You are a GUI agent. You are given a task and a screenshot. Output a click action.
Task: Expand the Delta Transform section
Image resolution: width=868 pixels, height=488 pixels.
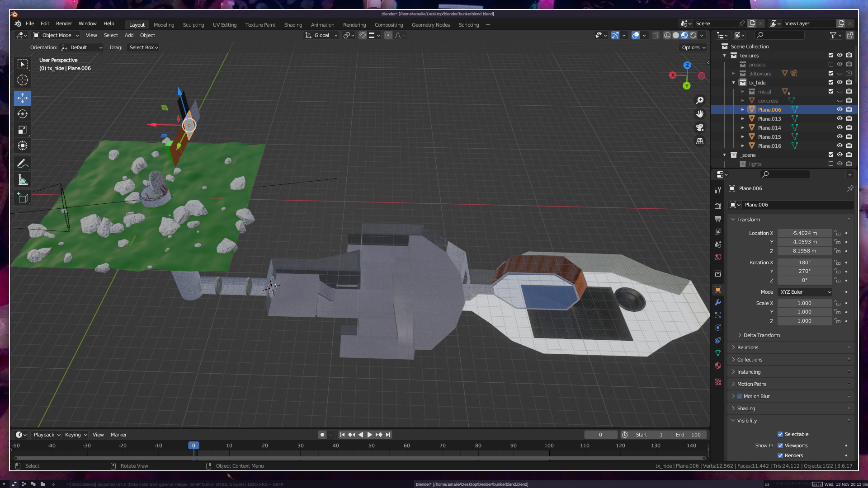[761, 335]
